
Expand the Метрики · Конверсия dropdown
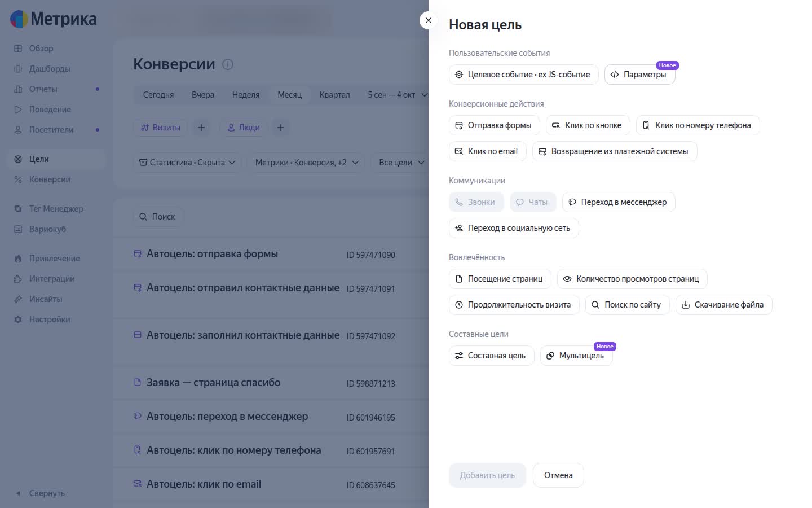pyautogui.click(x=306, y=163)
